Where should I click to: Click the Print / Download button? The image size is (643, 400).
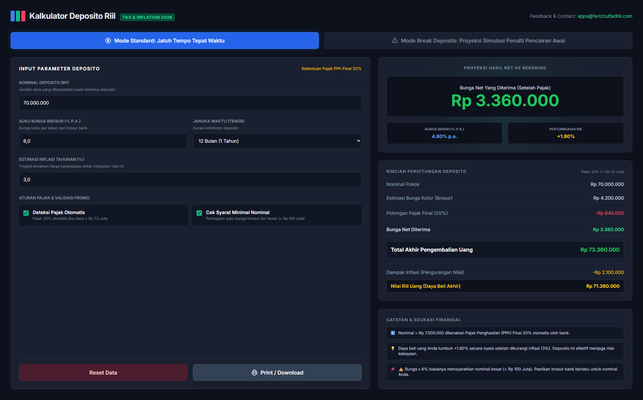(277, 373)
